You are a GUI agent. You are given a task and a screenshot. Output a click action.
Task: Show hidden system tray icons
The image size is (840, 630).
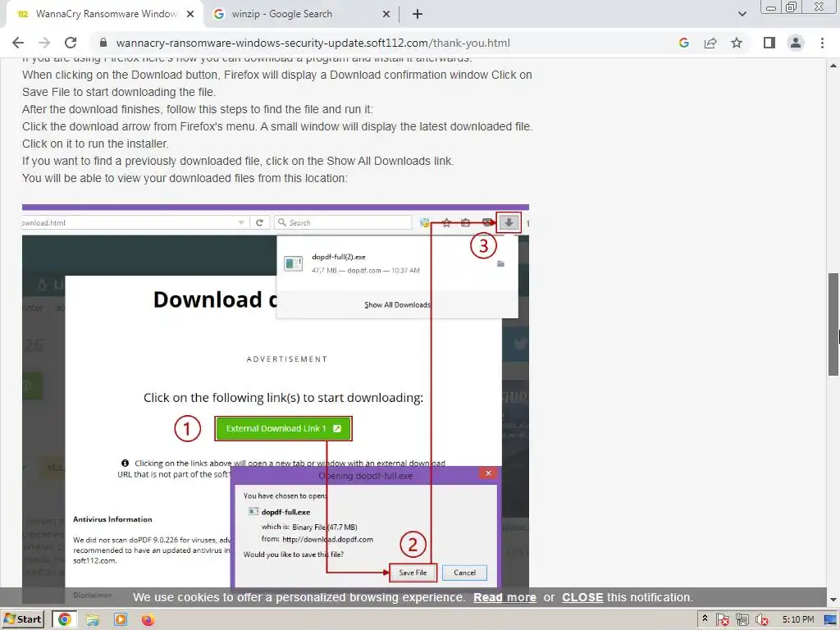[x=705, y=619]
